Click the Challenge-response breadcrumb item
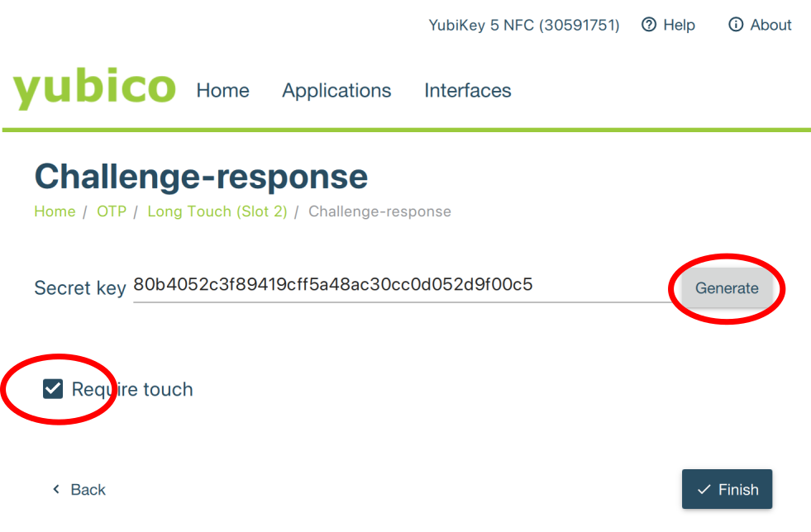811x532 pixels. point(379,211)
